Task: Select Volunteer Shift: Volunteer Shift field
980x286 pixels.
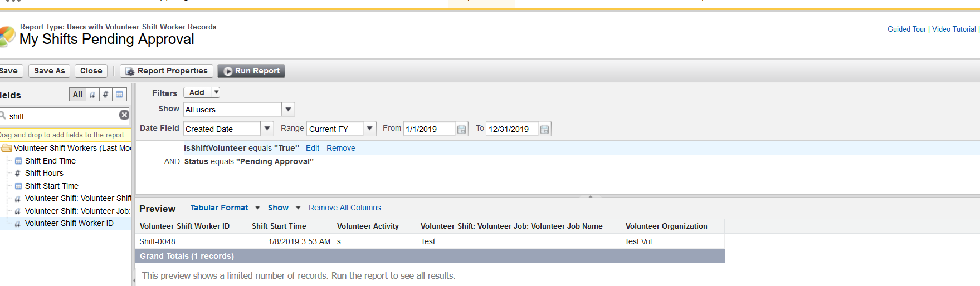Action: point(78,198)
